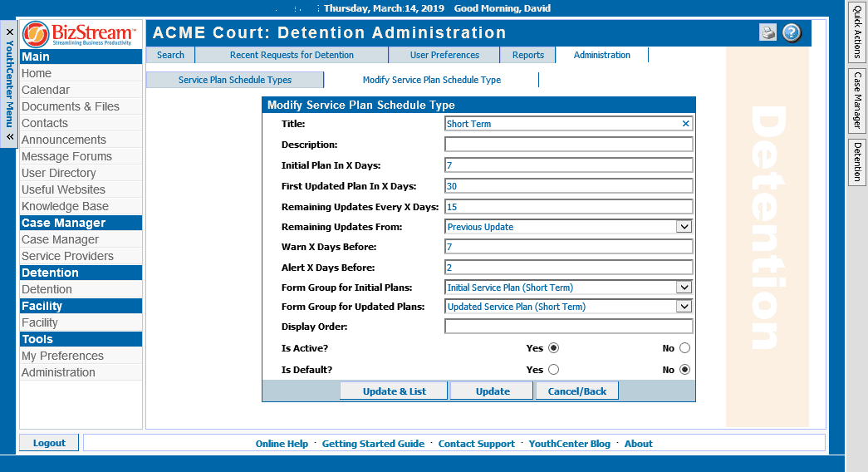
Task: Select No for Is Active
Action: click(x=684, y=348)
